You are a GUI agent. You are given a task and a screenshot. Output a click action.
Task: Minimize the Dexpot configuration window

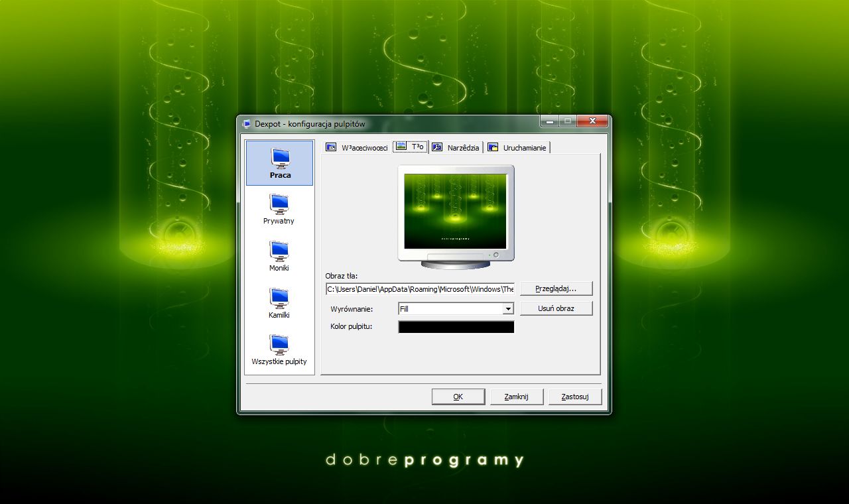click(549, 121)
